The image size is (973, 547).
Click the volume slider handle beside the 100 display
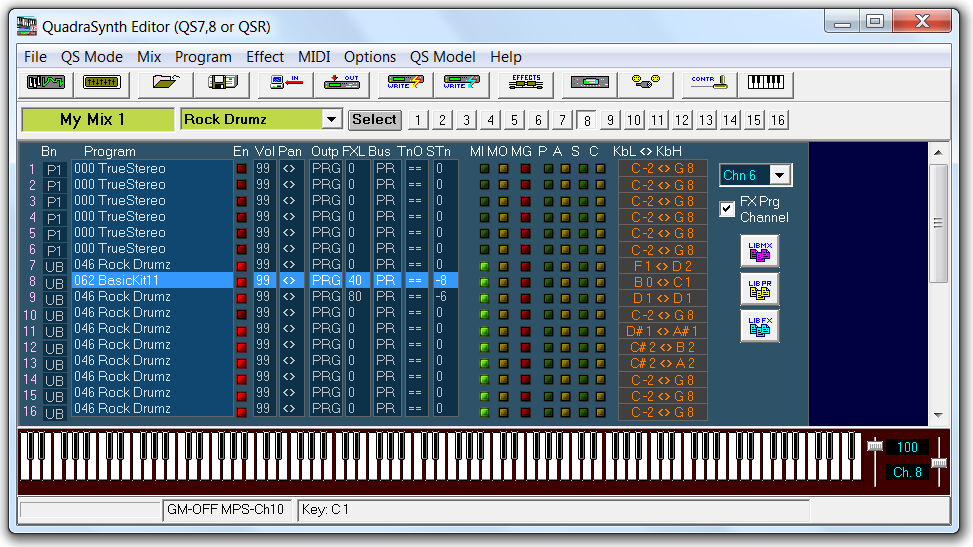[x=874, y=446]
